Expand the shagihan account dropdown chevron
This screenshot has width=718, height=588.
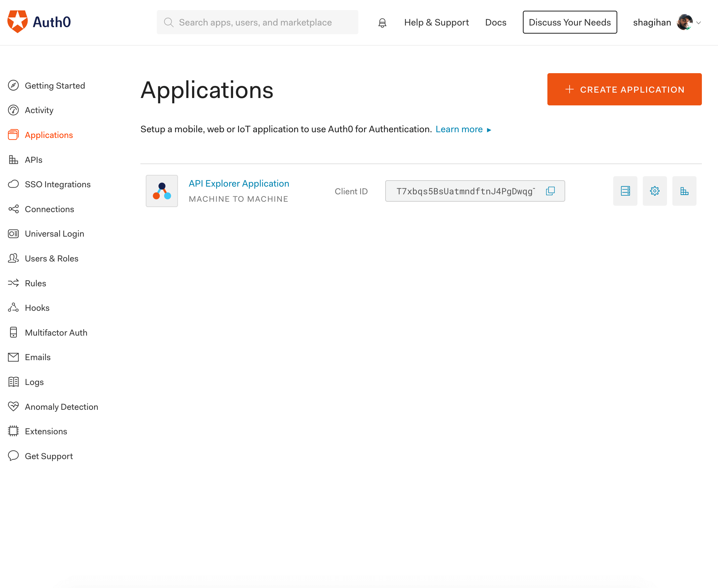(699, 23)
